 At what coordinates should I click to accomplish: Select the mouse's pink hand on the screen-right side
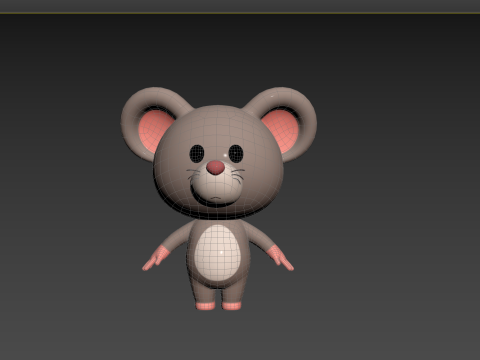[280, 257]
